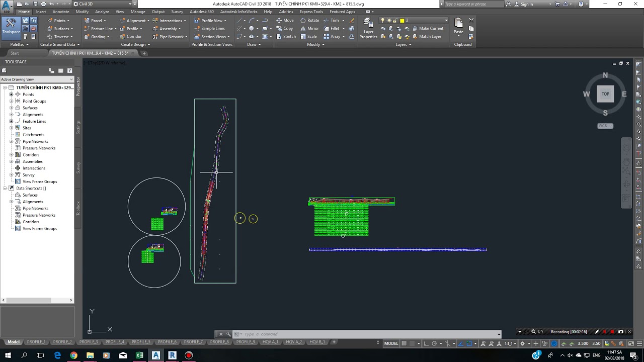
Task: Select the Mirror tool
Action: point(309,29)
